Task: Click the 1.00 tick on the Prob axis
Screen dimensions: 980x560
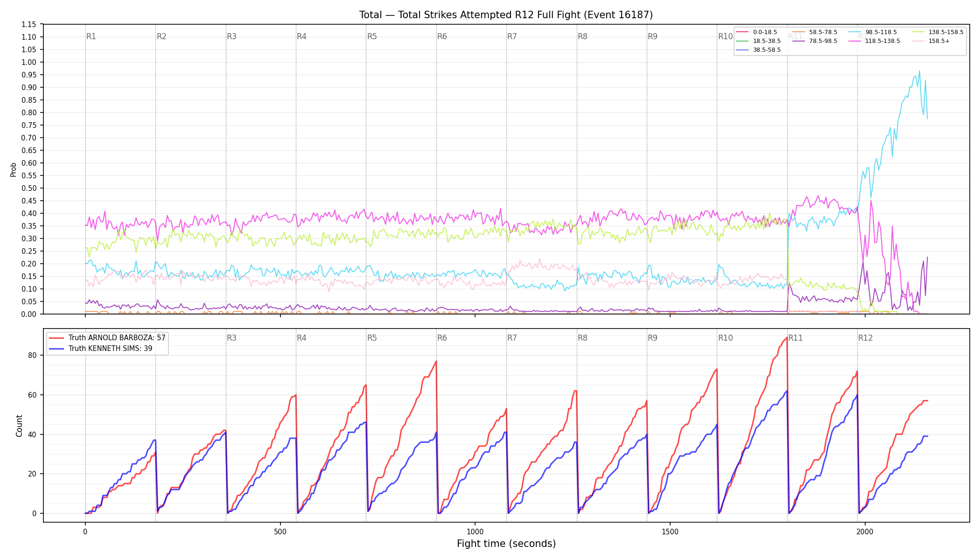Action: [x=29, y=62]
